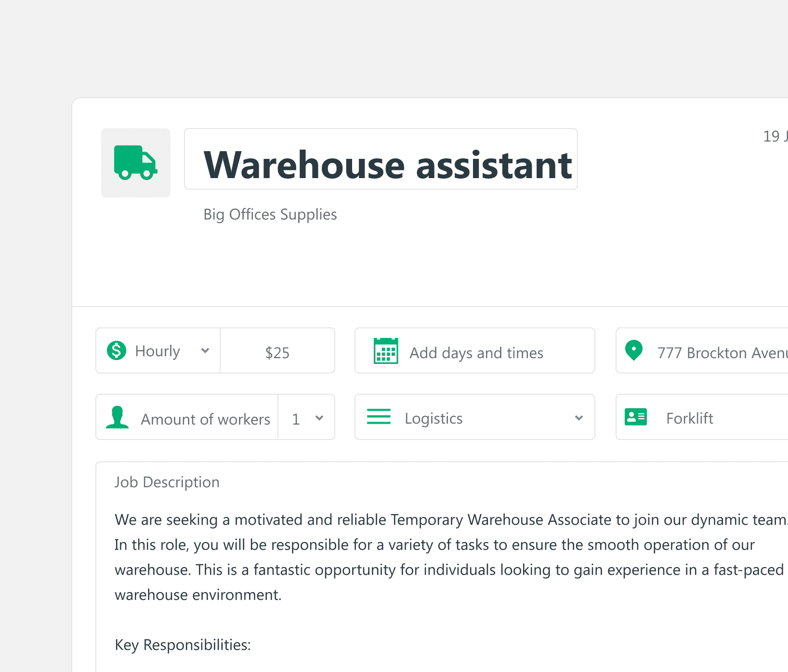The height and width of the screenshot is (672, 788).
Task: Click the dollar sign pay icon
Action: pos(117,350)
